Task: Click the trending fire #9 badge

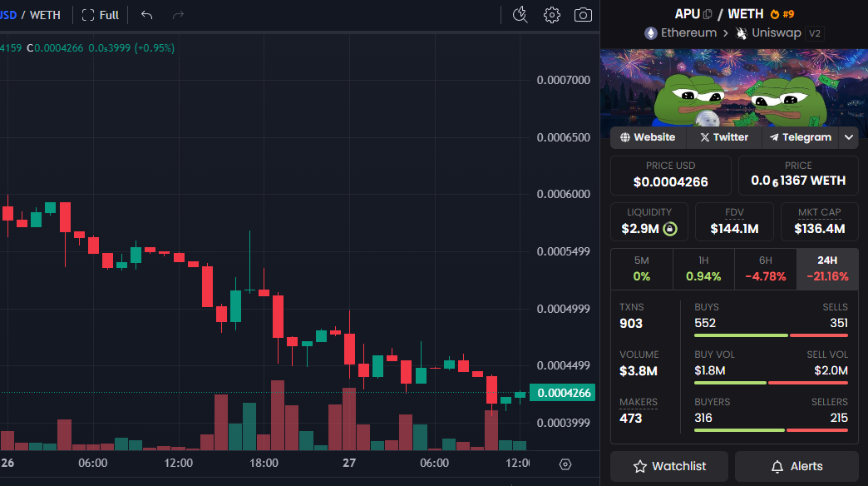Action: tap(782, 14)
